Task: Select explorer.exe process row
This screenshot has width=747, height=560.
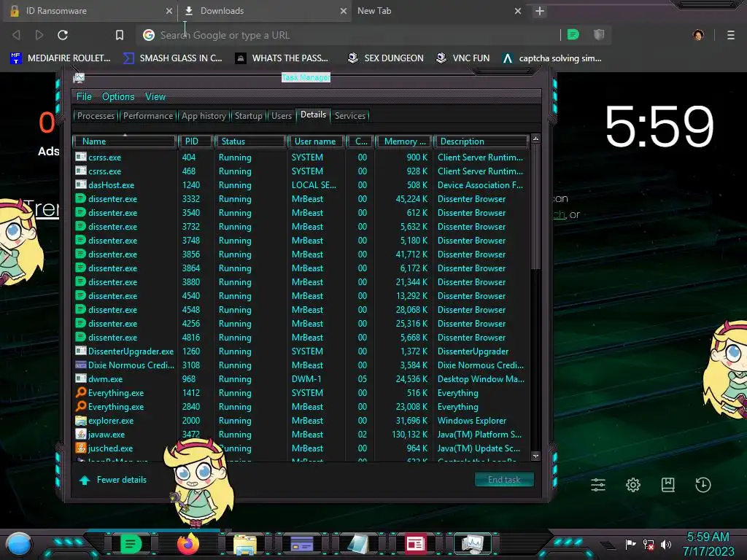Action: (301, 421)
